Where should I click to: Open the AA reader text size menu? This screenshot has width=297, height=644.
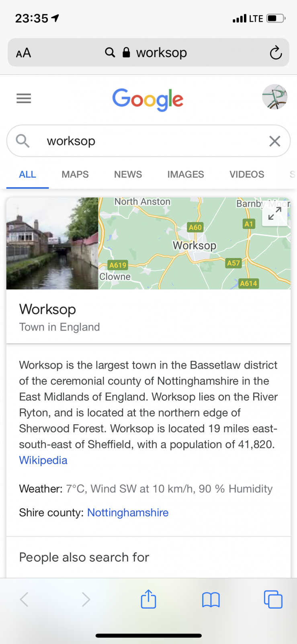coord(23,53)
